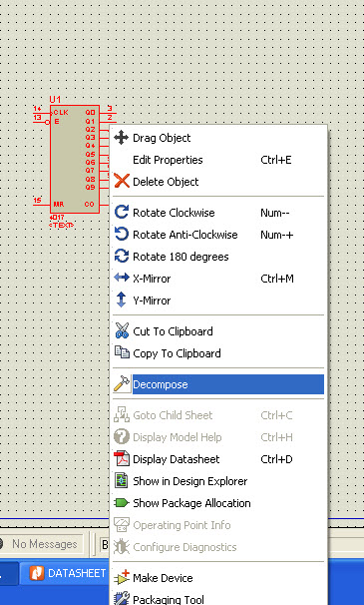Click the <TEXT> placeholder under U1

click(62, 226)
